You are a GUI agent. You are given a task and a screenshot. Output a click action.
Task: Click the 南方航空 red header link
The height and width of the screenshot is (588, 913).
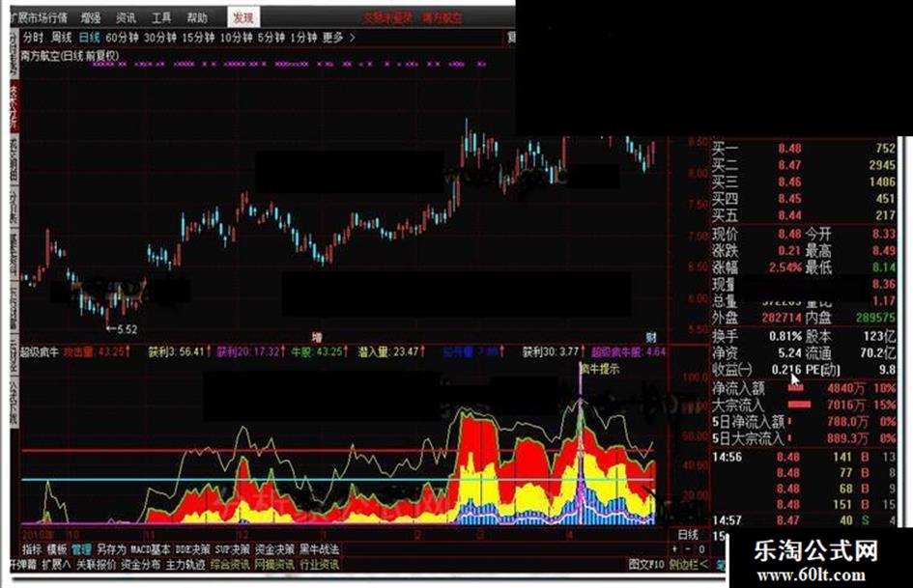(x=442, y=18)
